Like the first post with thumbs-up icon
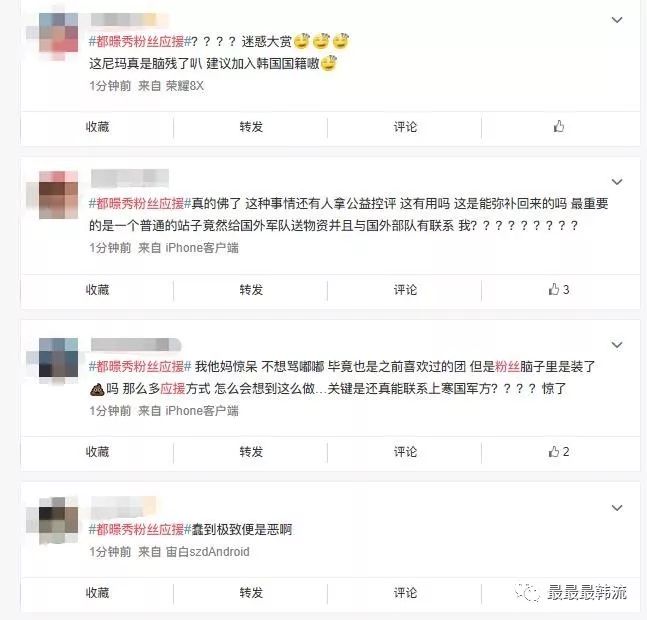647x620 pixels. coord(559,126)
